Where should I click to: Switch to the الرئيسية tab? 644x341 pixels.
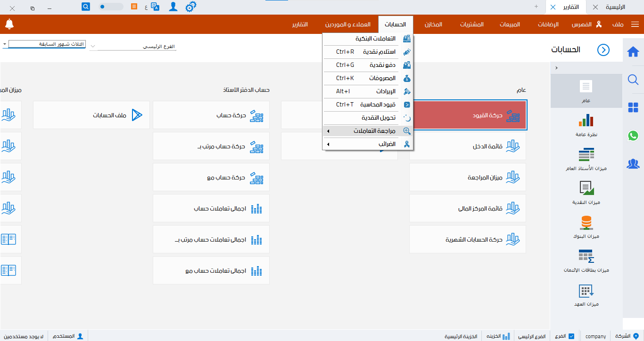pyautogui.click(x=616, y=7)
